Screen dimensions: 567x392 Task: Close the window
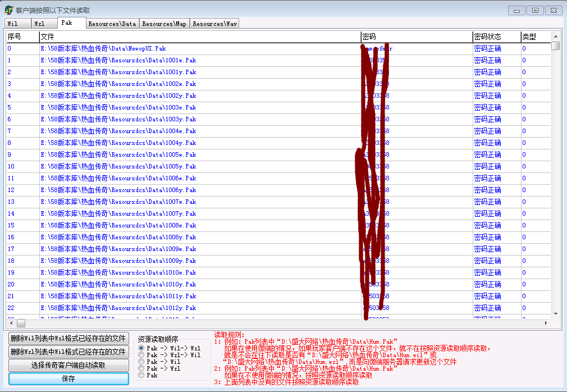click(554, 11)
